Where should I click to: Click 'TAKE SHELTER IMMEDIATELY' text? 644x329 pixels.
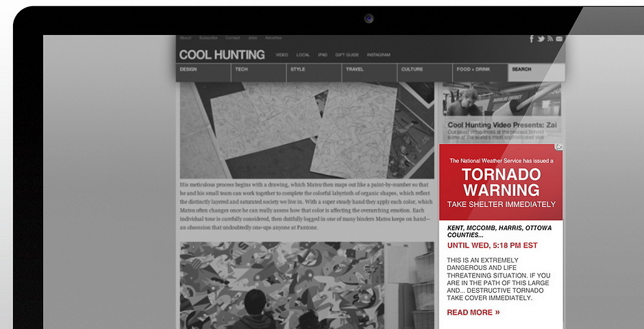pyautogui.click(x=501, y=204)
